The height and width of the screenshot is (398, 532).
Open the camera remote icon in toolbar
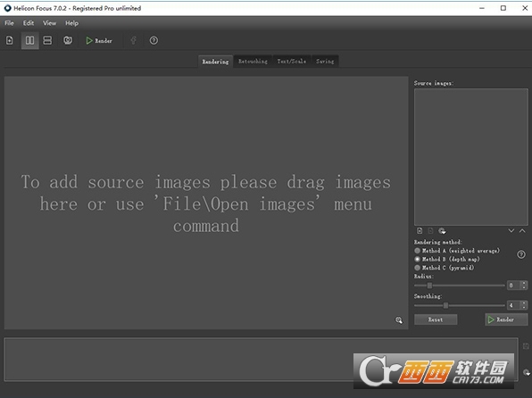pyautogui.click(x=68, y=40)
